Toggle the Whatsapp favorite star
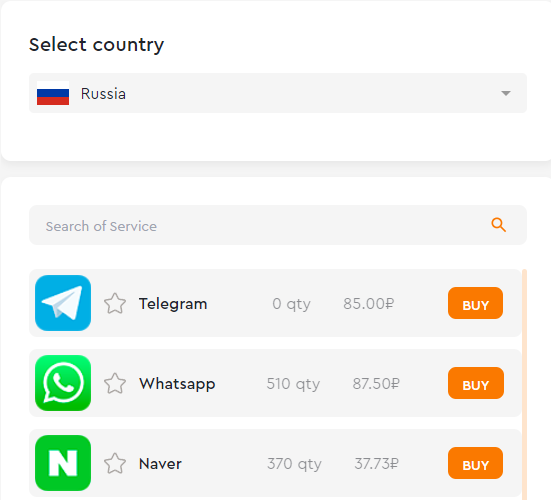The image size is (551, 500). (115, 383)
